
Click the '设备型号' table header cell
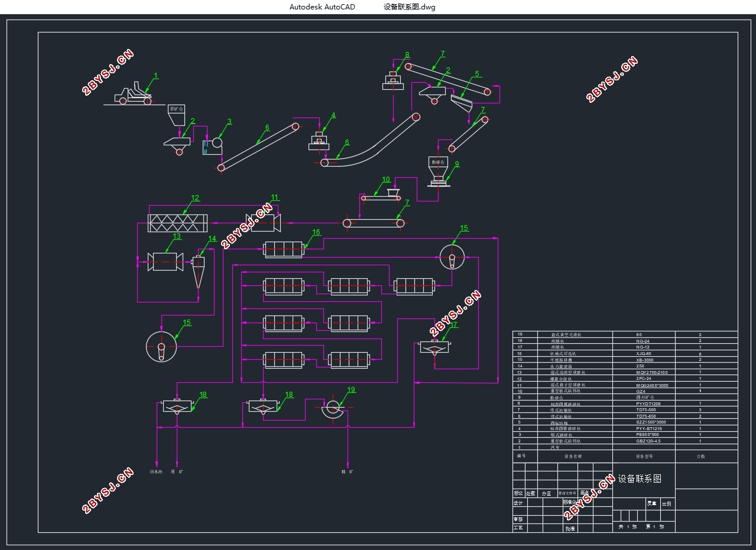[644, 456]
